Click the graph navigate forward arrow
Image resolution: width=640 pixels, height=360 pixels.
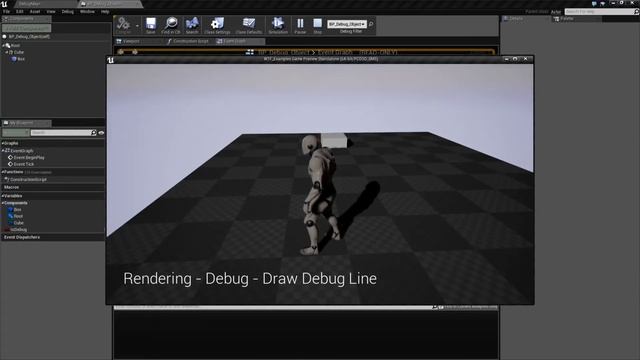[135, 52]
